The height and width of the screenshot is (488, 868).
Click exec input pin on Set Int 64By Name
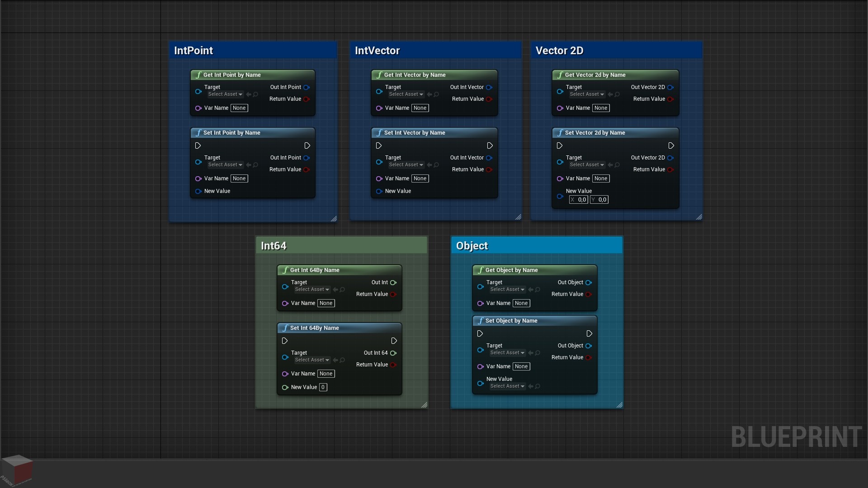coord(284,341)
